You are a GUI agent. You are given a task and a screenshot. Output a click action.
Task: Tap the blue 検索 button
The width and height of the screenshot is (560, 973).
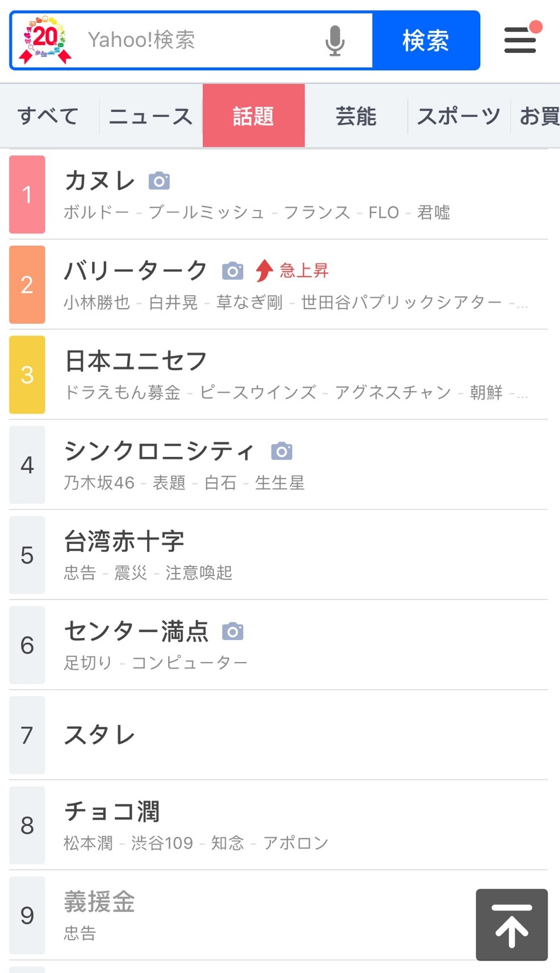click(426, 40)
